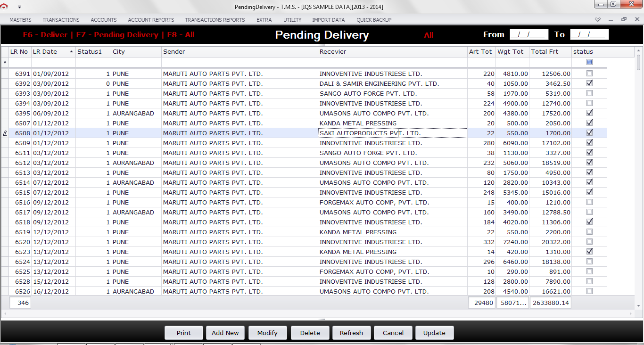
Task: Collapse the ribbon with the double-chevron icon
Action: (x=598, y=20)
